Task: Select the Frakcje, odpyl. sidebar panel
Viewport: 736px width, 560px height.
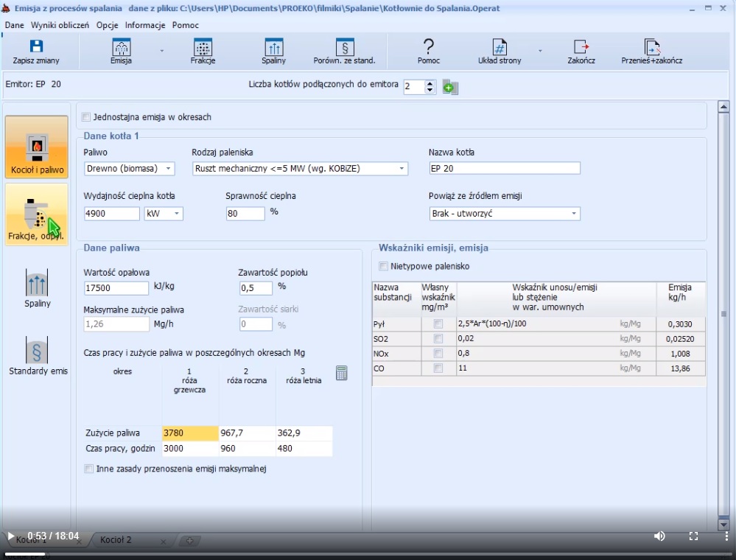Action: [37, 214]
